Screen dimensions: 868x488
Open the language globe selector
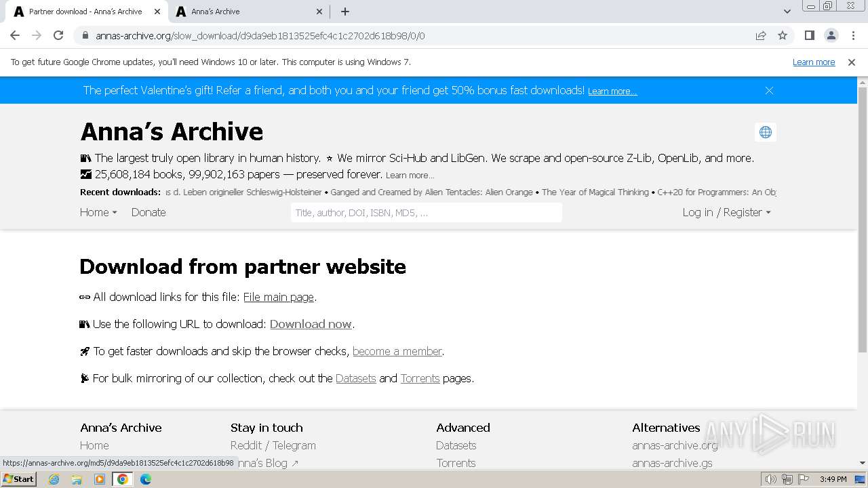[766, 132]
